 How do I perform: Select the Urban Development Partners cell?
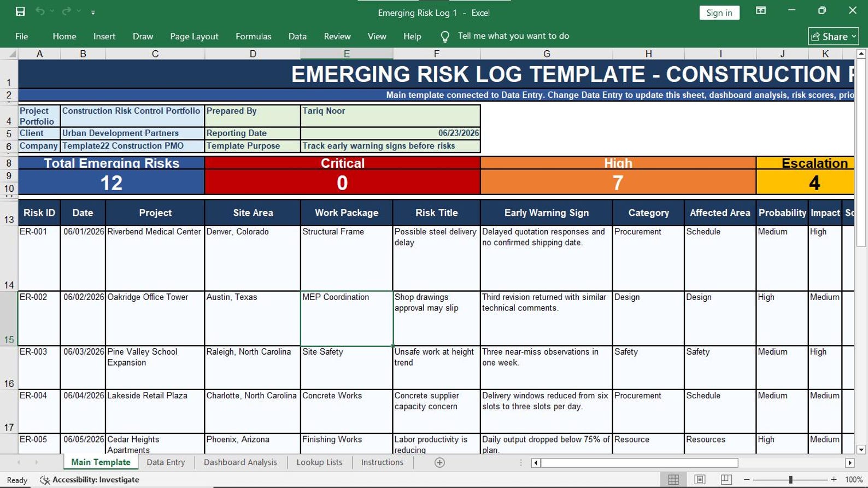tap(132, 133)
